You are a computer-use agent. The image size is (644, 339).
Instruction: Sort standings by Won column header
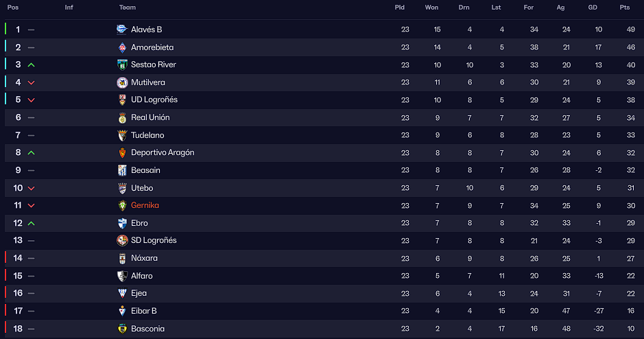coord(431,8)
